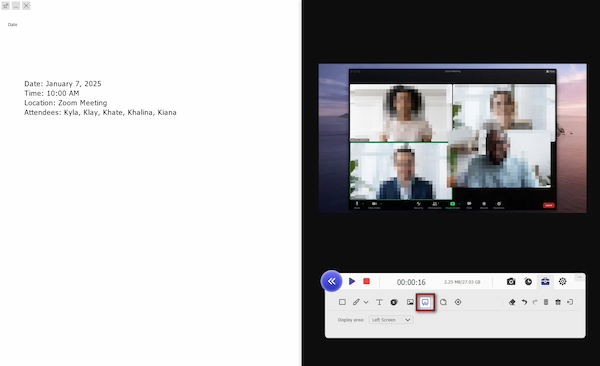Click the 'Attendees: Kyla, Klay, Khate, Khalina, Kiana' line
This screenshot has width=600, height=366.
100,112
